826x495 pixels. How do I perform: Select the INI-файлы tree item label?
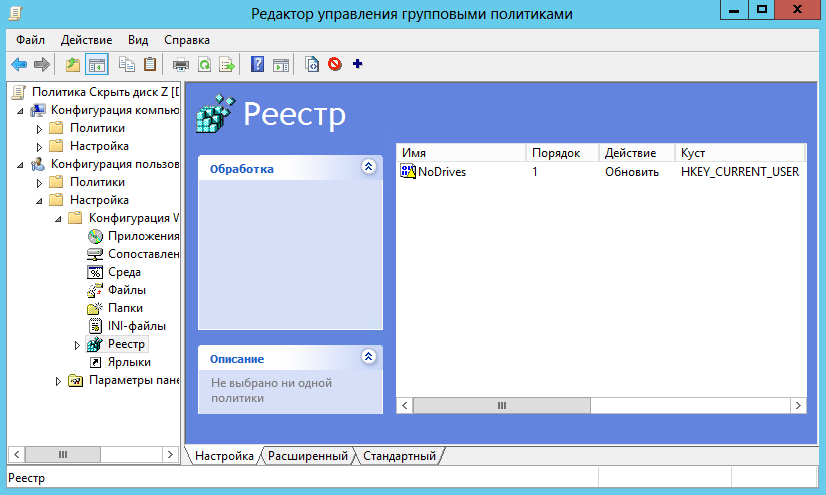tap(136, 326)
